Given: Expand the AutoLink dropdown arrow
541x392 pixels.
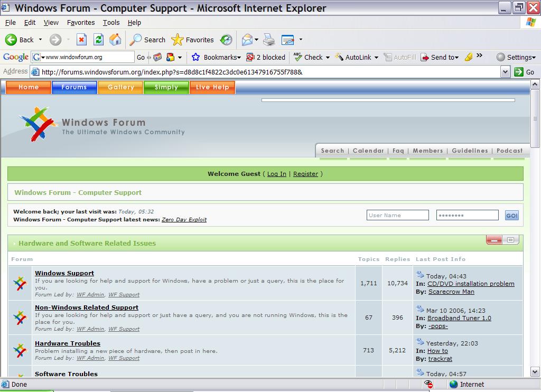Looking at the screenshot, I should (376, 57).
